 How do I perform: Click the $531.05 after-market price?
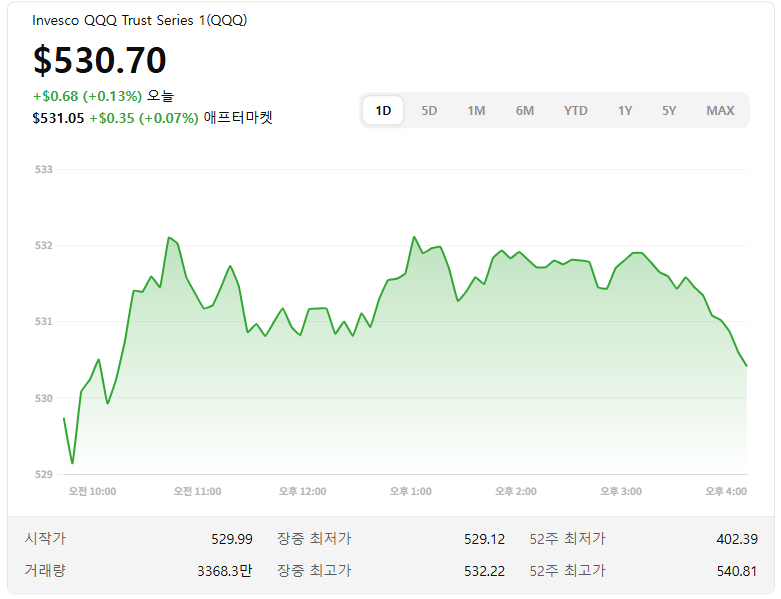(58, 118)
